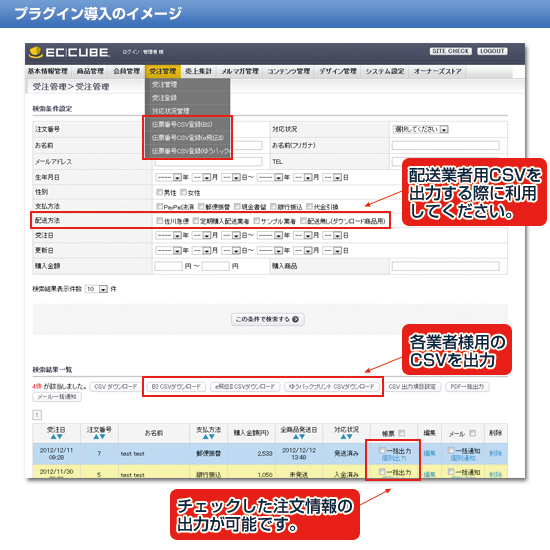
Task: Click the B2 CSVダウンロード button
Action: (176, 387)
